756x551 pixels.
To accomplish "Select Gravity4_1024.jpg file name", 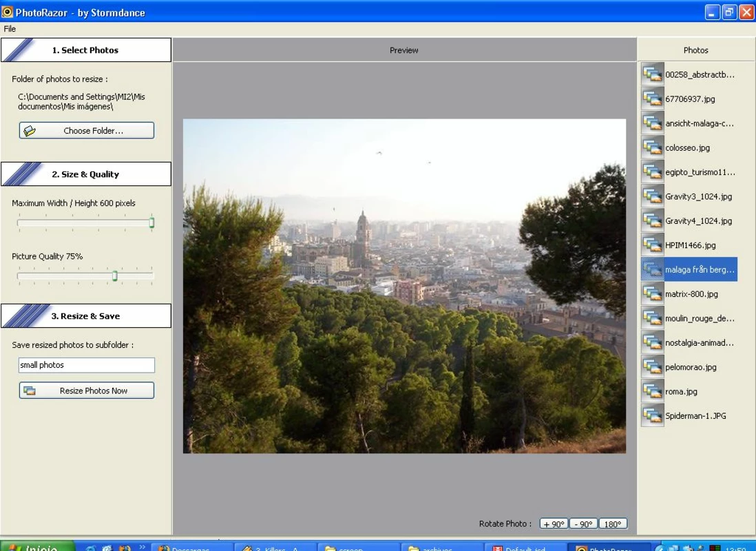I will click(699, 221).
